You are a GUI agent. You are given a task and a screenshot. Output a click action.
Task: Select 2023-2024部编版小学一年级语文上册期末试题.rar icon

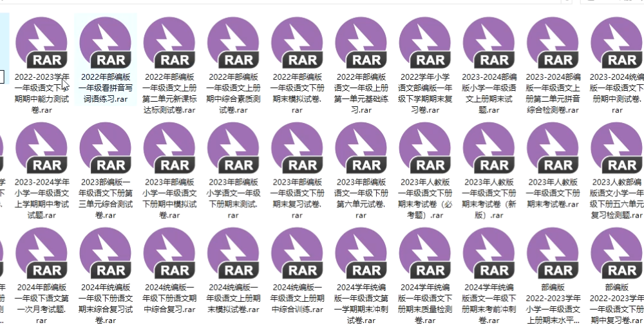click(x=488, y=43)
